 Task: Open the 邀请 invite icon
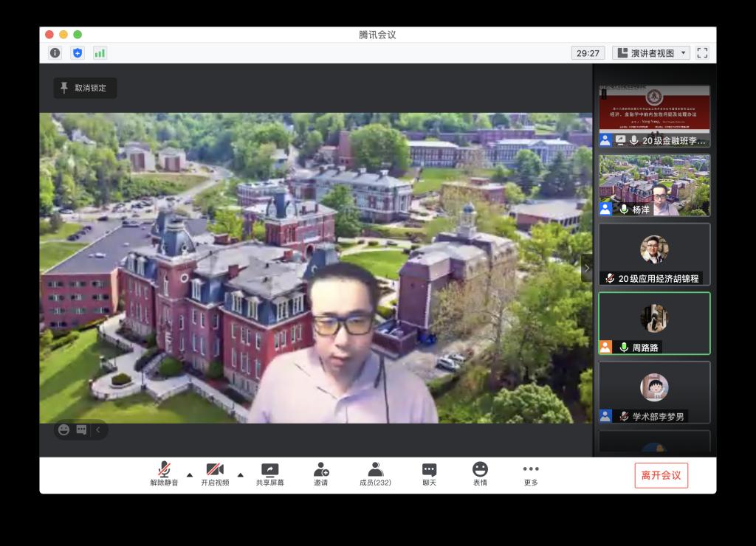320,474
